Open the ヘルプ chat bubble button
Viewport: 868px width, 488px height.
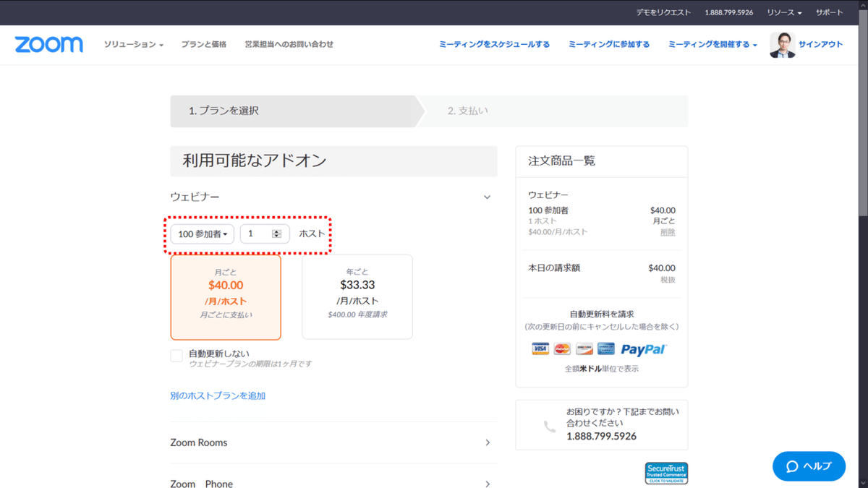(x=809, y=466)
